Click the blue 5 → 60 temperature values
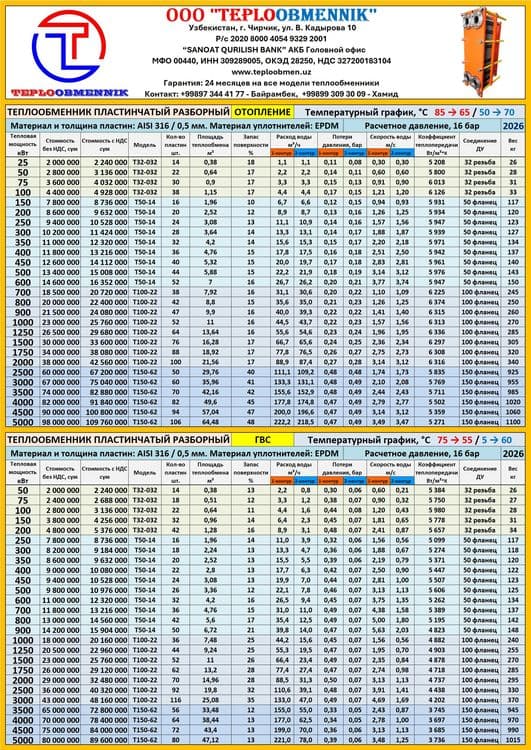 (498, 440)
